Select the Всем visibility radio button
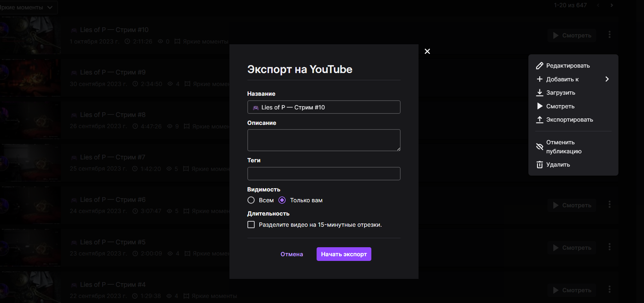 pos(251,200)
